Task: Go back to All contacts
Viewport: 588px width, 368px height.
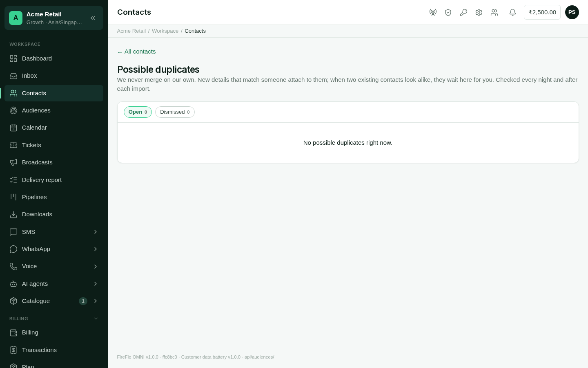Action: 136,52
